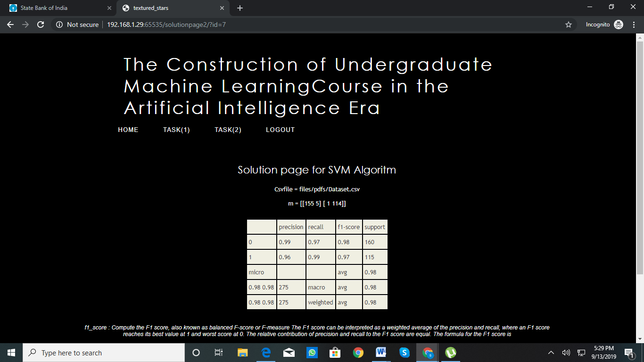
Task: Click the f1-score column header
Action: [349, 227]
